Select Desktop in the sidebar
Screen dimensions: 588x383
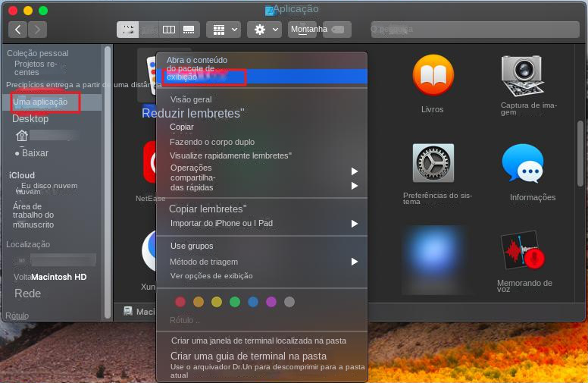(30, 119)
